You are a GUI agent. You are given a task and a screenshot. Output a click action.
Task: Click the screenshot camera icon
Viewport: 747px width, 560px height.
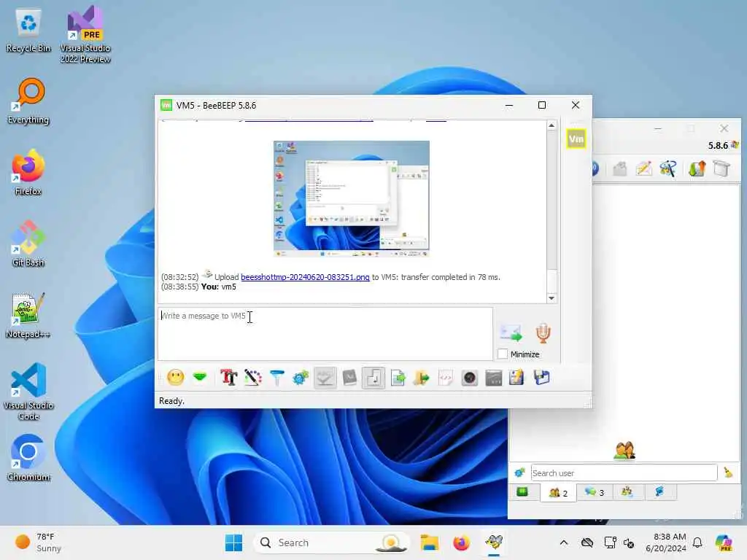click(469, 378)
